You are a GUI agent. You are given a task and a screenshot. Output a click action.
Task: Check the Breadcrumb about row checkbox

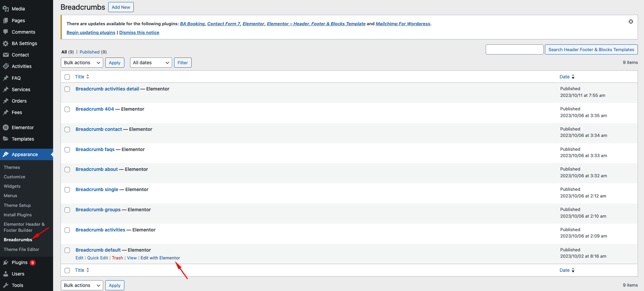point(67,170)
